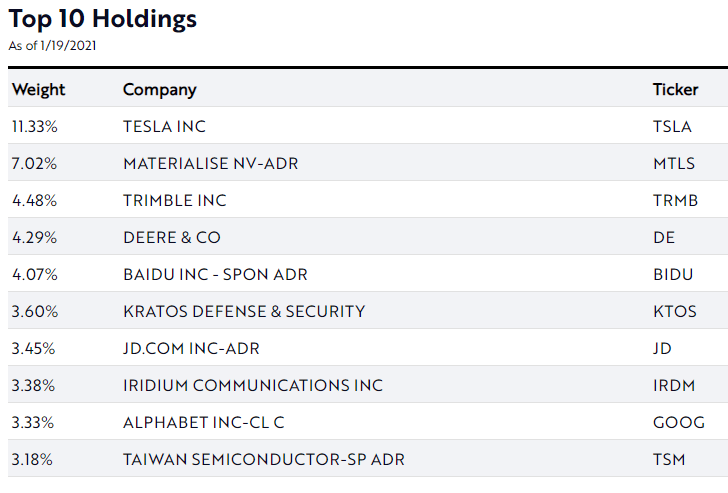This screenshot has width=728, height=493.
Task: Click the Weight column header
Action: pyautogui.click(x=38, y=89)
